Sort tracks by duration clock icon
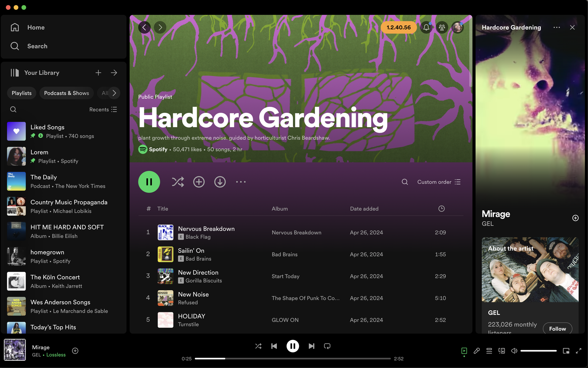Screen dimensions: 588x368 coord(441,208)
